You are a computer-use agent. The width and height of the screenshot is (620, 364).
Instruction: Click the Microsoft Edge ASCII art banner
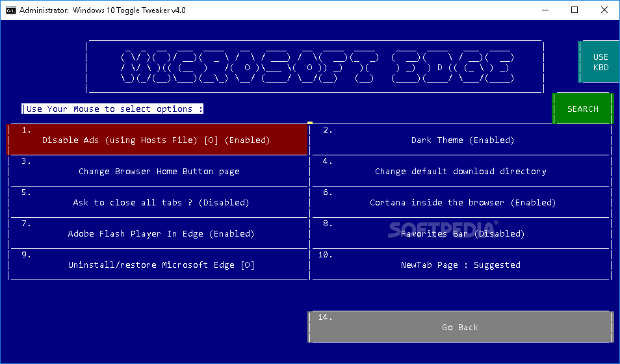pyautogui.click(x=315, y=66)
